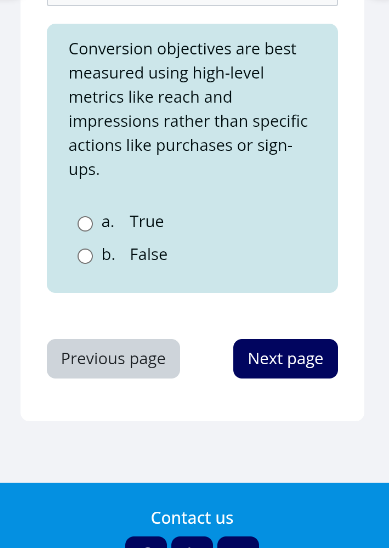
Task: Select the True radio button
Action: click(x=85, y=224)
